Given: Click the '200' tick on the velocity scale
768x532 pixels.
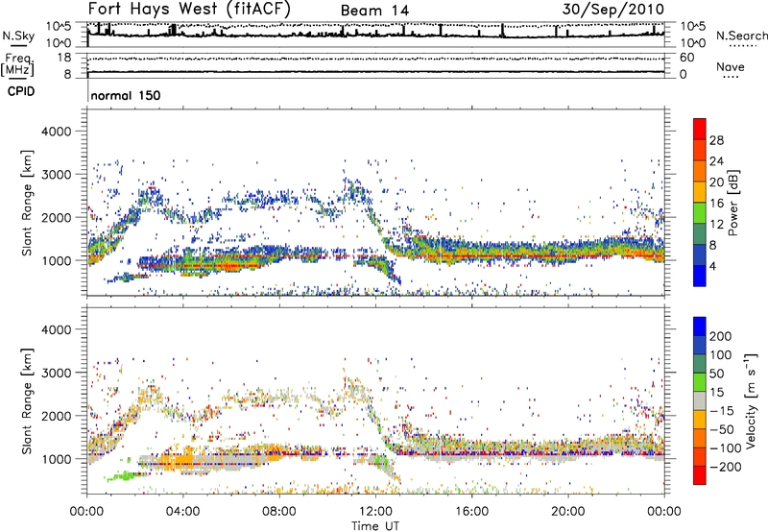Looking at the screenshot, I should point(721,336).
